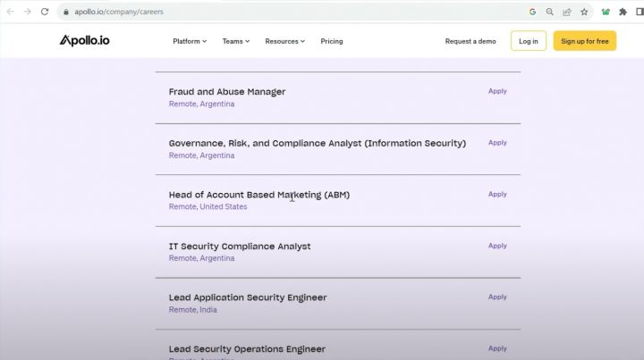
Task: Open the IT Security Compliance Analyst listing
Action: tap(240, 246)
